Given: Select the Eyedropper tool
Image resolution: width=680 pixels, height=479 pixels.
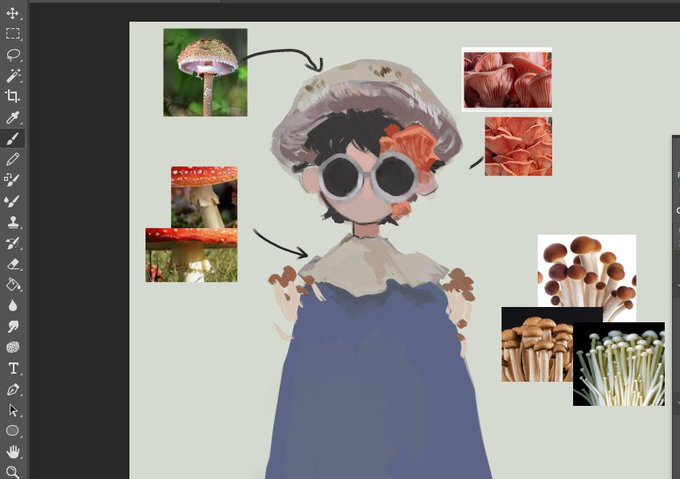Looking at the screenshot, I should pyautogui.click(x=13, y=117).
